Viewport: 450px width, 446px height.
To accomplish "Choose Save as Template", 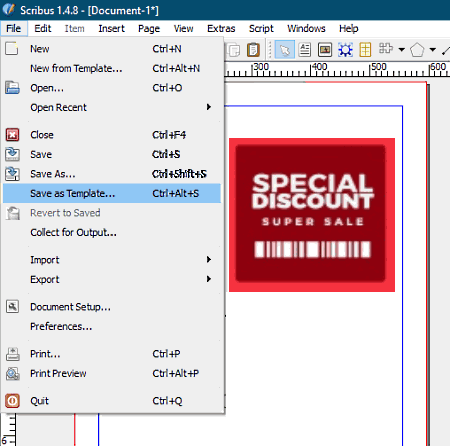I will click(x=112, y=193).
